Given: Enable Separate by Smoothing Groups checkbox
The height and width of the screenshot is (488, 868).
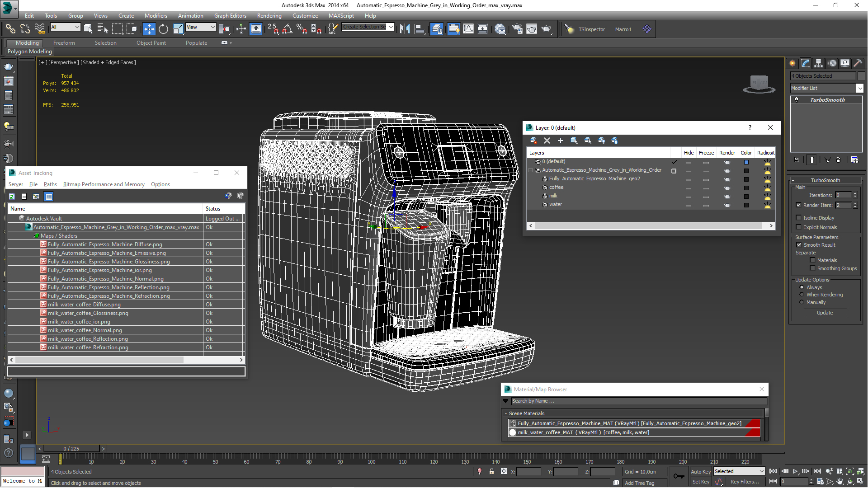Looking at the screenshot, I should click(x=812, y=268).
